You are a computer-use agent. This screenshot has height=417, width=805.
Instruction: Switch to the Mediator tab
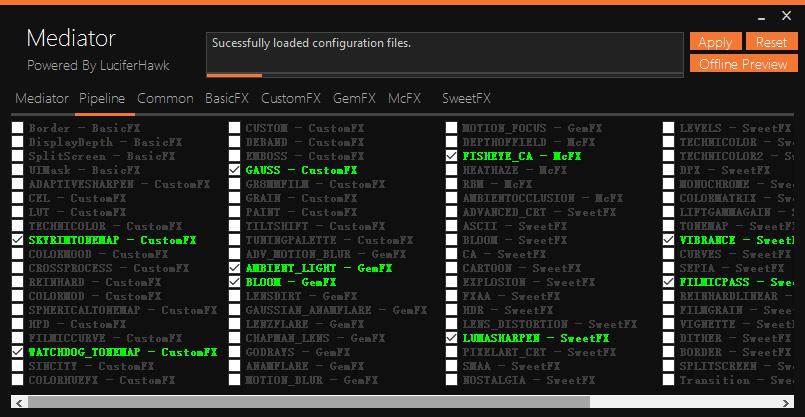click(41, 99)
